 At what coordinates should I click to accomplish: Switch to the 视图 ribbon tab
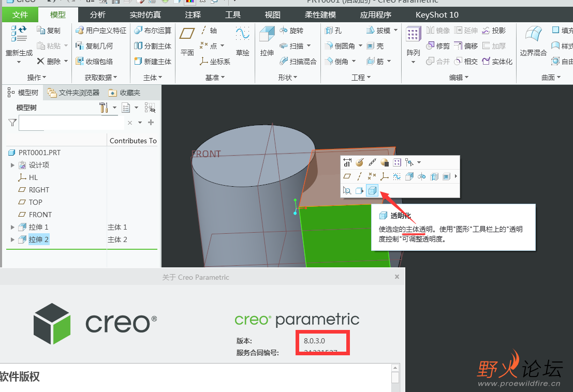click(x=273, y=14)
